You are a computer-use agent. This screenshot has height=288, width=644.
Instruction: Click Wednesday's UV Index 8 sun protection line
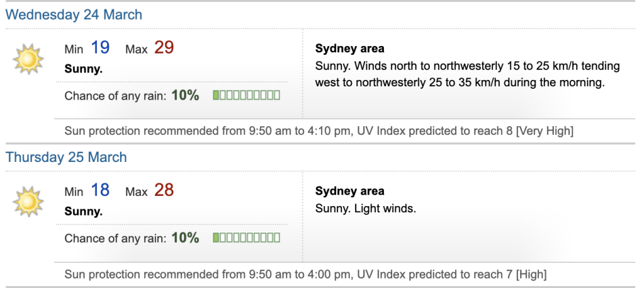[319, 131]
